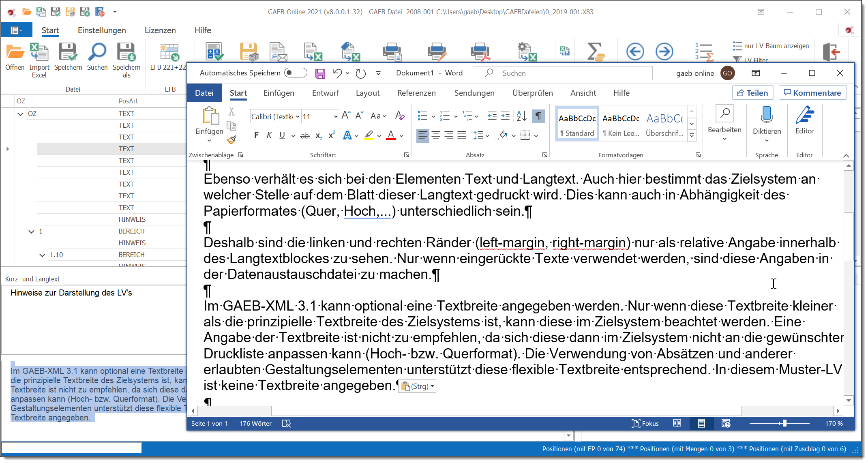Click the Diktieren microphone icon

point(766,116)
